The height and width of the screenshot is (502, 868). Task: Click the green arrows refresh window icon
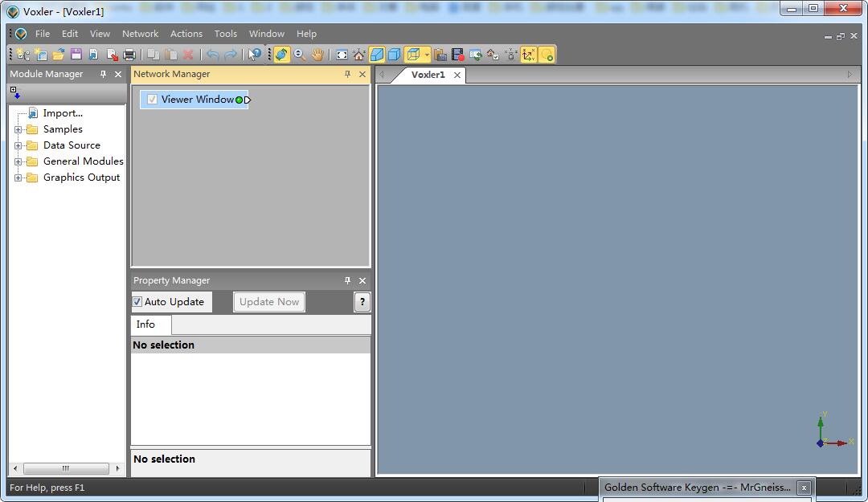(476, 55)
